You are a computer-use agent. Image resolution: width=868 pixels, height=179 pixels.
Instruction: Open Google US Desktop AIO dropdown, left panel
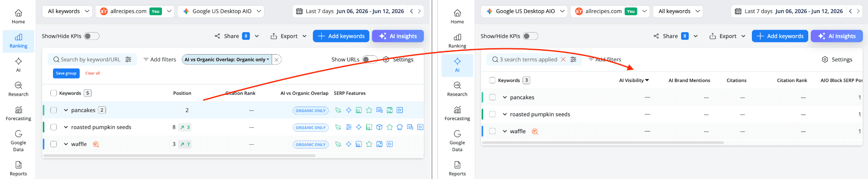point(221,11)
